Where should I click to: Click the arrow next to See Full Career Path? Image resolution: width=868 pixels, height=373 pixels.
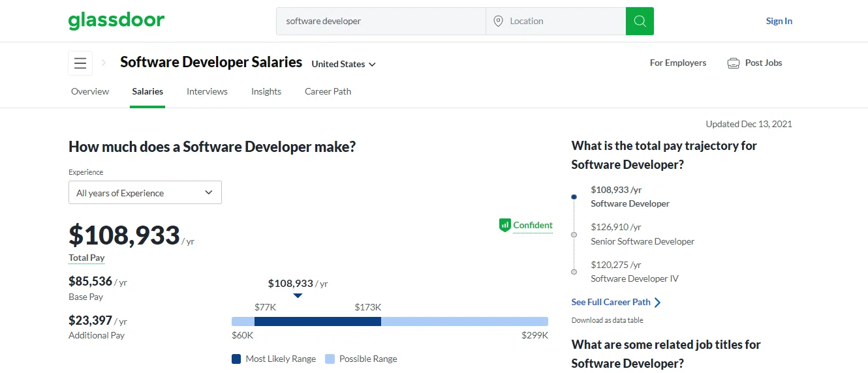pyautogui.click(x=658, y=303)
